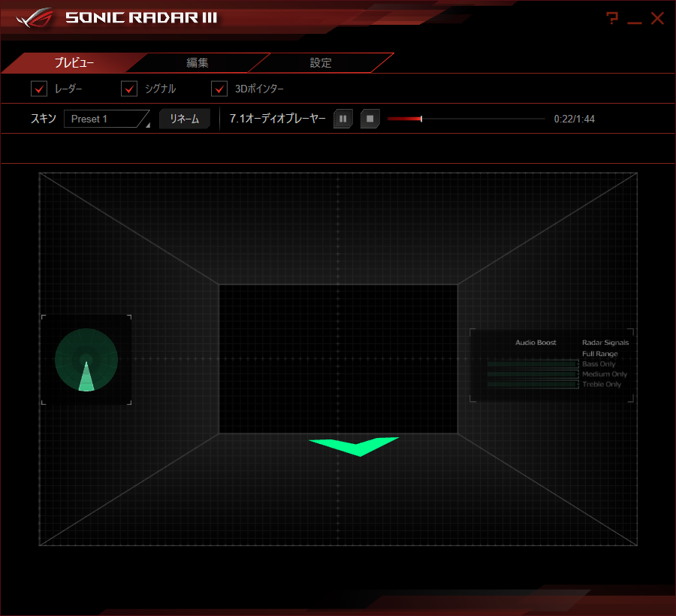Click the 0:22/1:44 time display
676x616 pixels.
(x=575, y=119)
